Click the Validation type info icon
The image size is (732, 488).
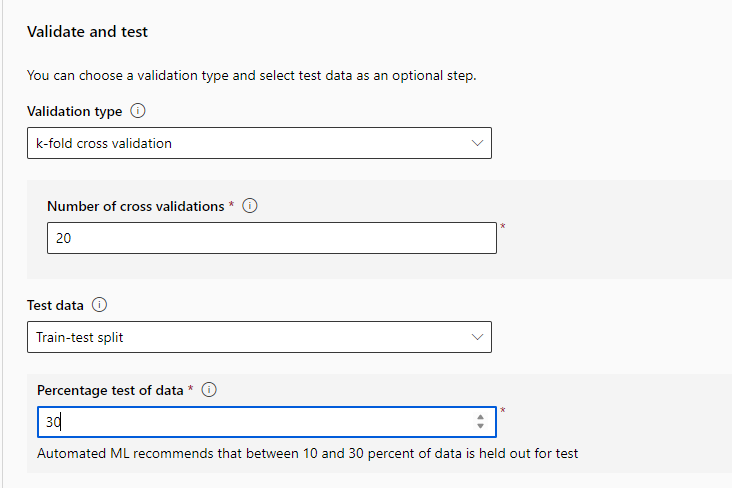coord(138,111)
